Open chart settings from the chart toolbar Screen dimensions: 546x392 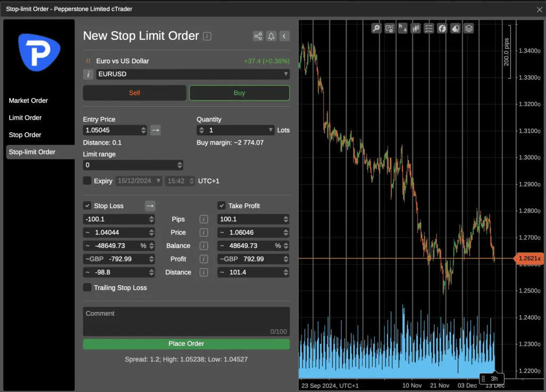coord(389,28)
